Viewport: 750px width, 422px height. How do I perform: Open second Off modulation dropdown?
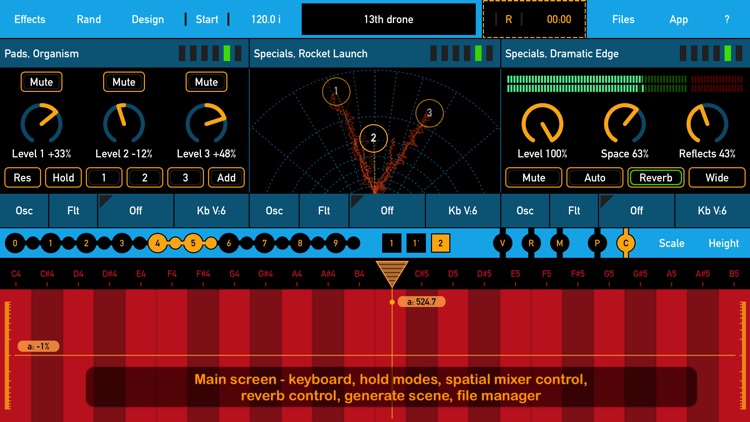click(x=387, y=211)
